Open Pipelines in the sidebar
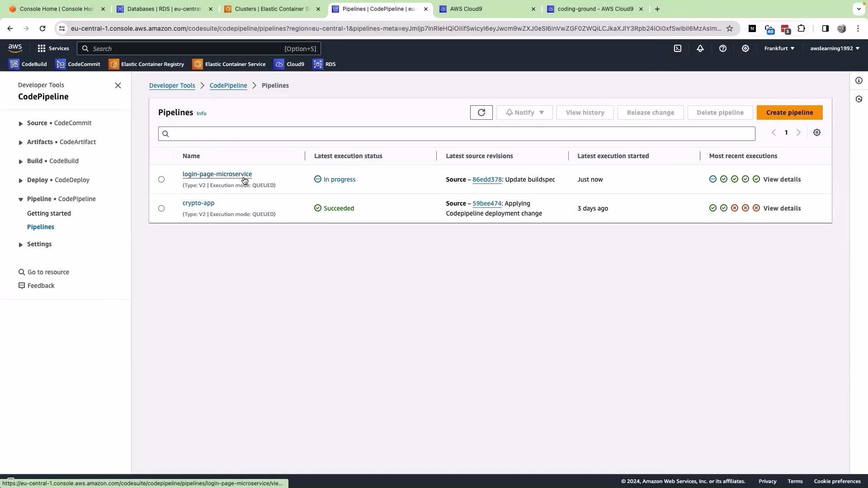Viewport: 868px width, 488px height. pyautogui.click(x=41, y=227)
